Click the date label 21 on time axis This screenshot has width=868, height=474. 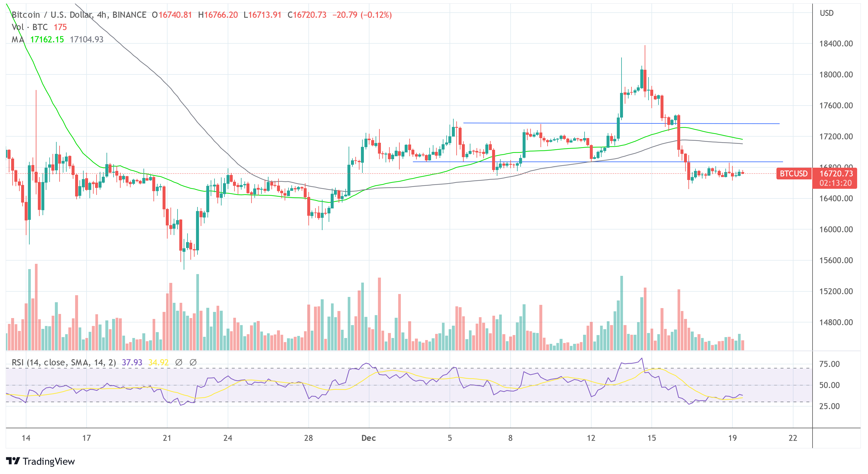(x=167, y=438)
